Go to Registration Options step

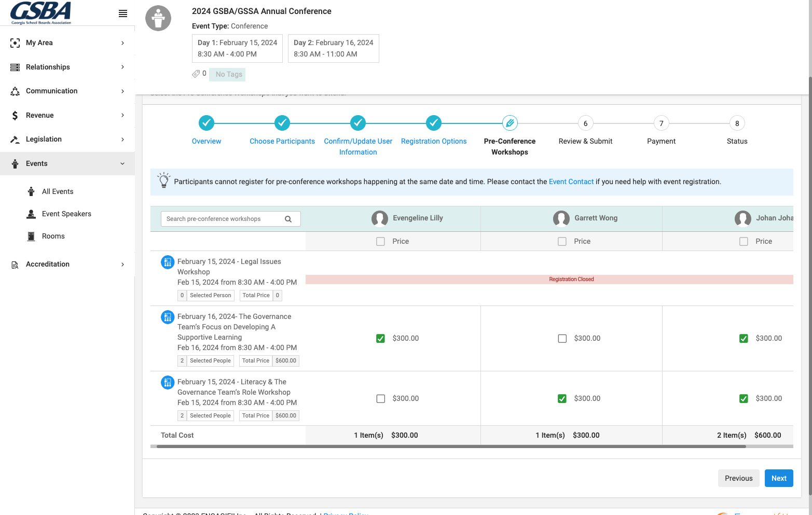pos(434,141)
